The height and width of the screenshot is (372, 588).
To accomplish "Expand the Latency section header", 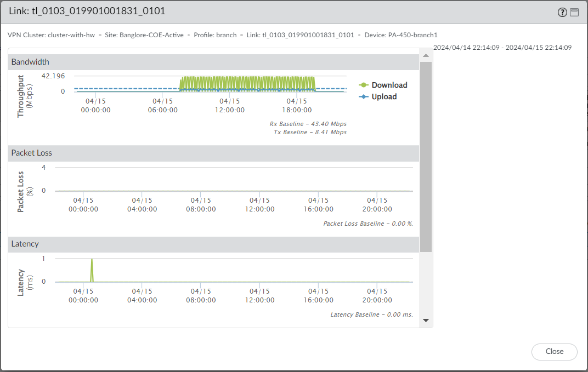I will click(x=213, y=244).
